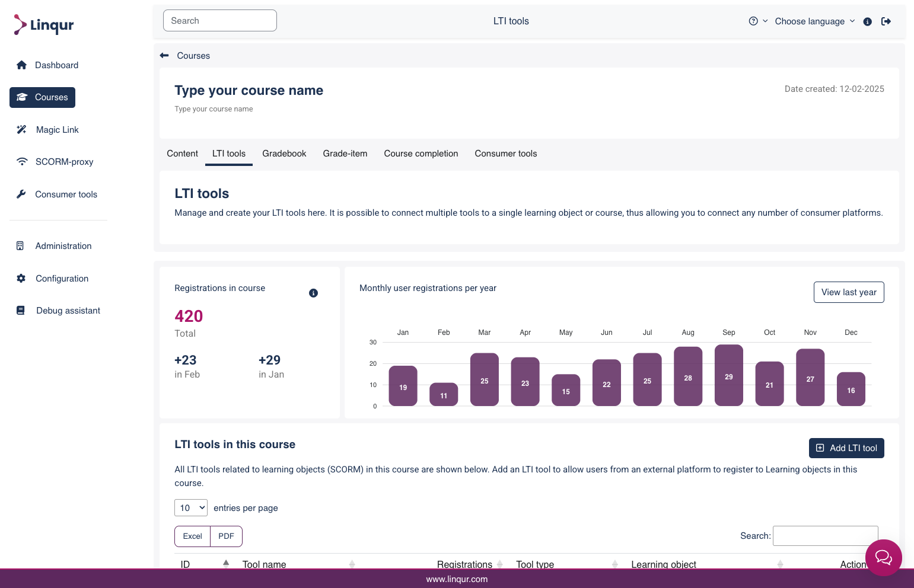This screenshot has height=588, width=914.
Task: Click the top Search field
Action: pyautogui.click(x=220, y=21)
